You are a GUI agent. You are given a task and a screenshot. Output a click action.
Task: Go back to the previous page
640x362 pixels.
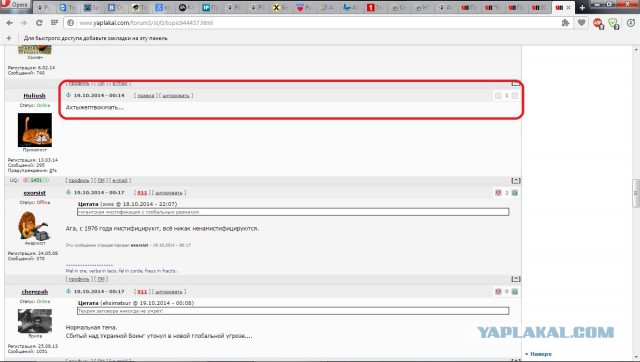tap(9, 23)
